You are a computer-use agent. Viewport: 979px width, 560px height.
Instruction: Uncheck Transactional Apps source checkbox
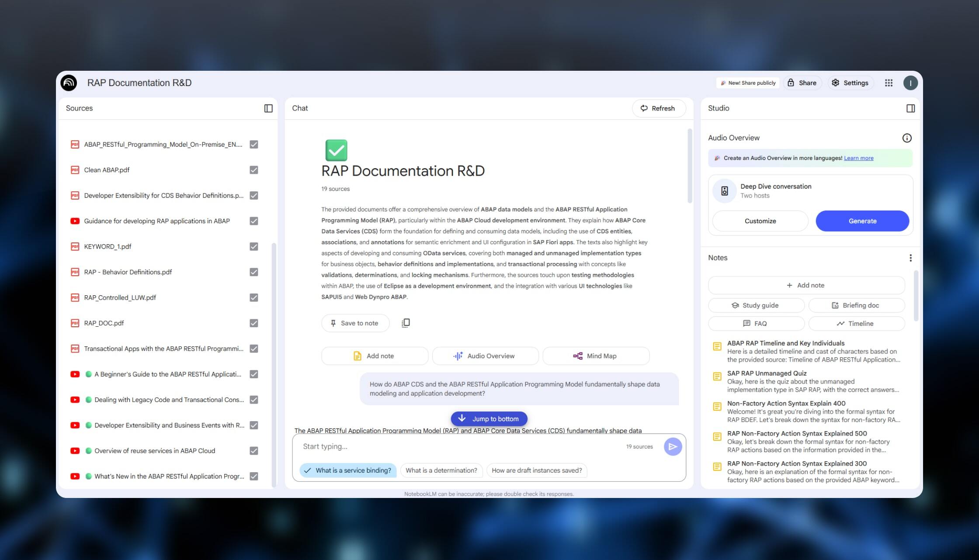pyautogui.click(x=253, y=349)
